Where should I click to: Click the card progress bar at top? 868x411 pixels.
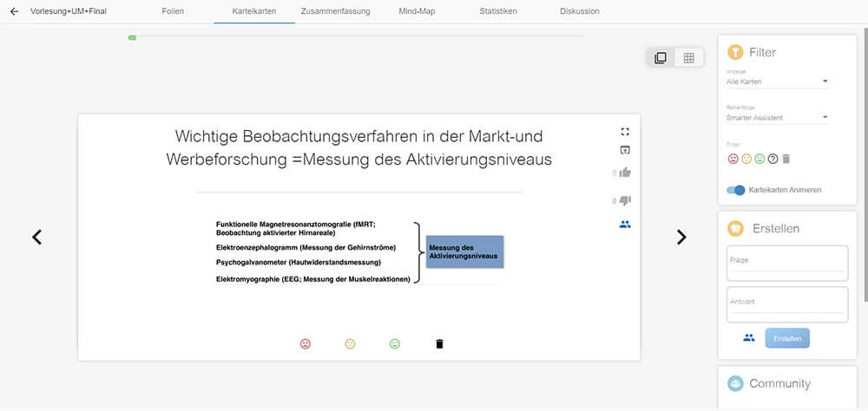tap(356, 37)
